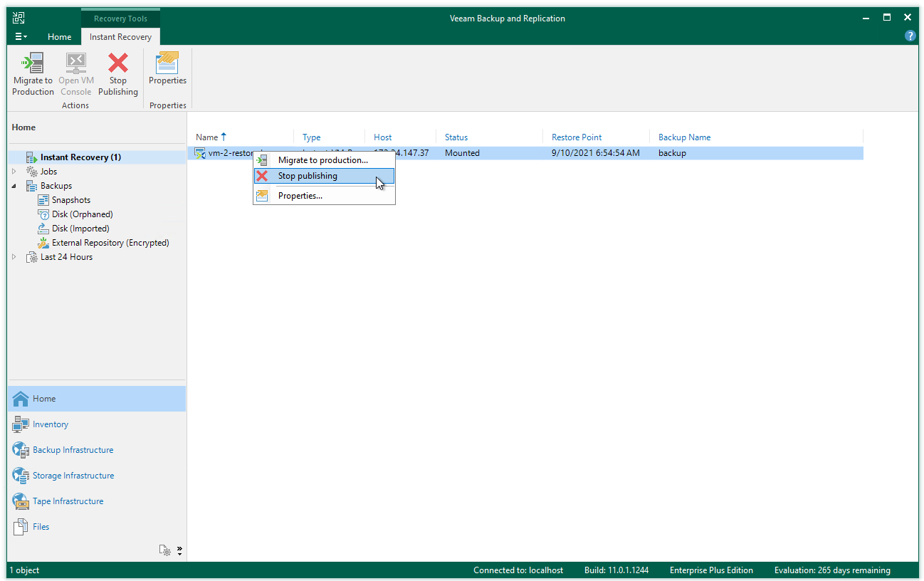The height and width of the screenshot is (581, 924).
Task: Click 'Evaluation: 265 days remaining' status text
Action: [x=832, y=570]
